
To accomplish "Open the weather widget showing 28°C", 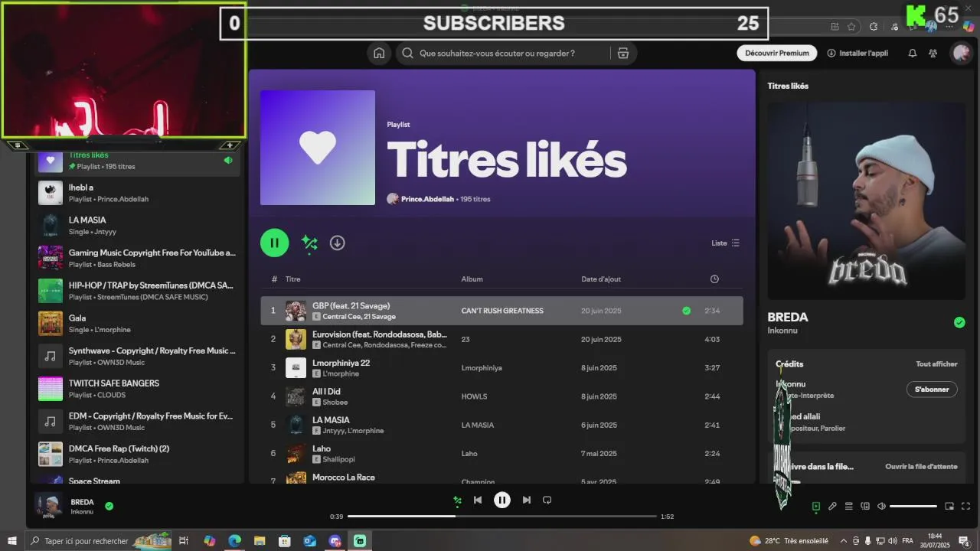I will click(789, 541).
